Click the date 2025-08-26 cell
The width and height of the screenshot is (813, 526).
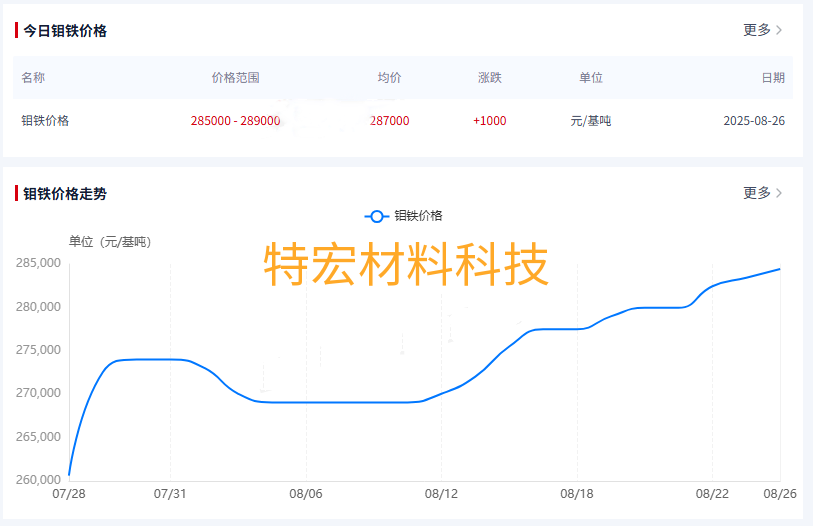coord(754,121)
